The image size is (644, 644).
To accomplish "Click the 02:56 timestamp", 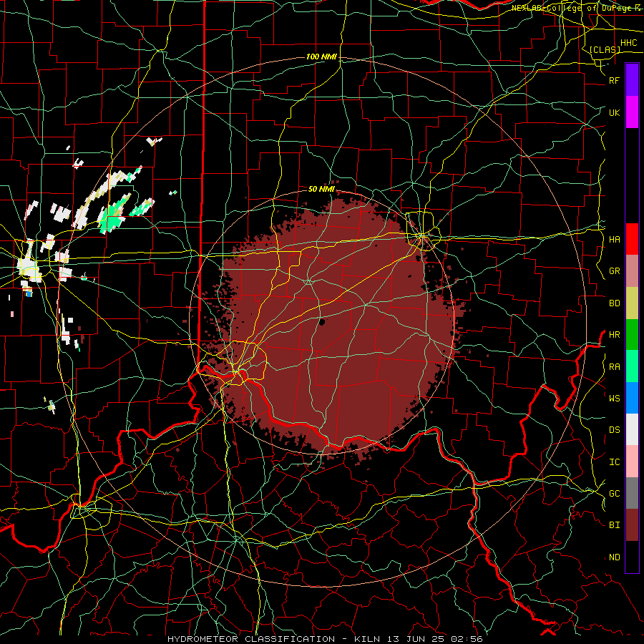I will click(467, 639).
